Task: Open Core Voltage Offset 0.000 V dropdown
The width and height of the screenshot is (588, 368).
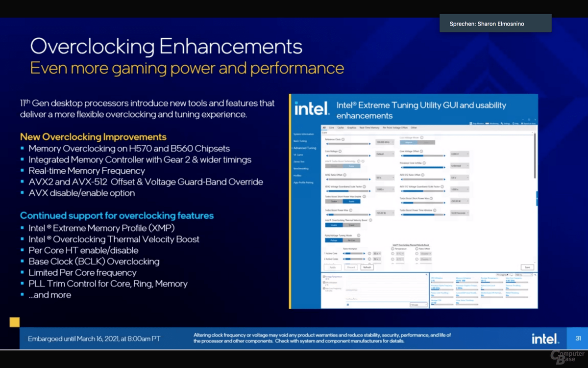Action: [460, 154]
